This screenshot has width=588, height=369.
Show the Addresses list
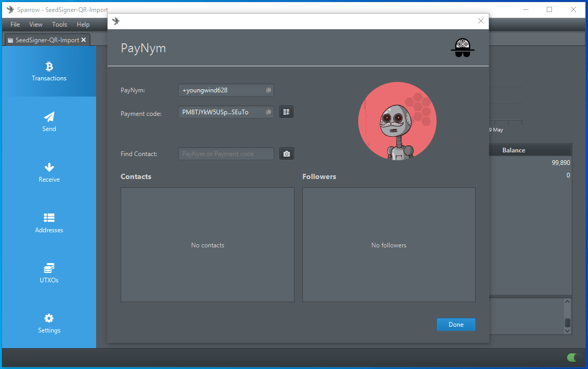coord(49,223)
